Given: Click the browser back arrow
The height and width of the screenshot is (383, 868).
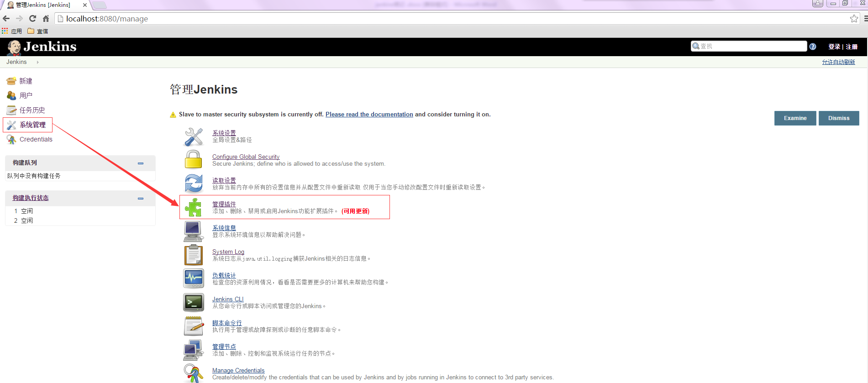Looking at the screenshot, I should (6, 19).
